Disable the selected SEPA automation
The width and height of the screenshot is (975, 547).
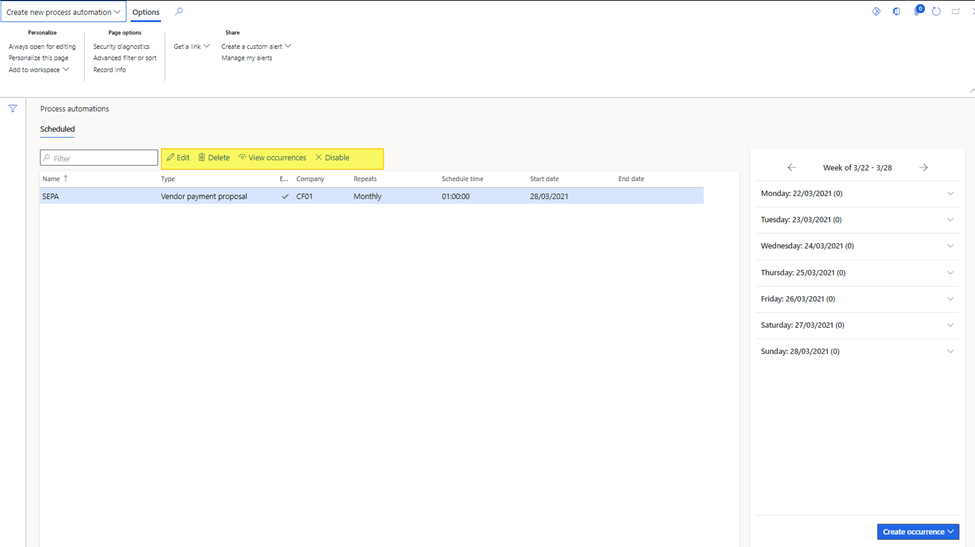coord(332,158)
